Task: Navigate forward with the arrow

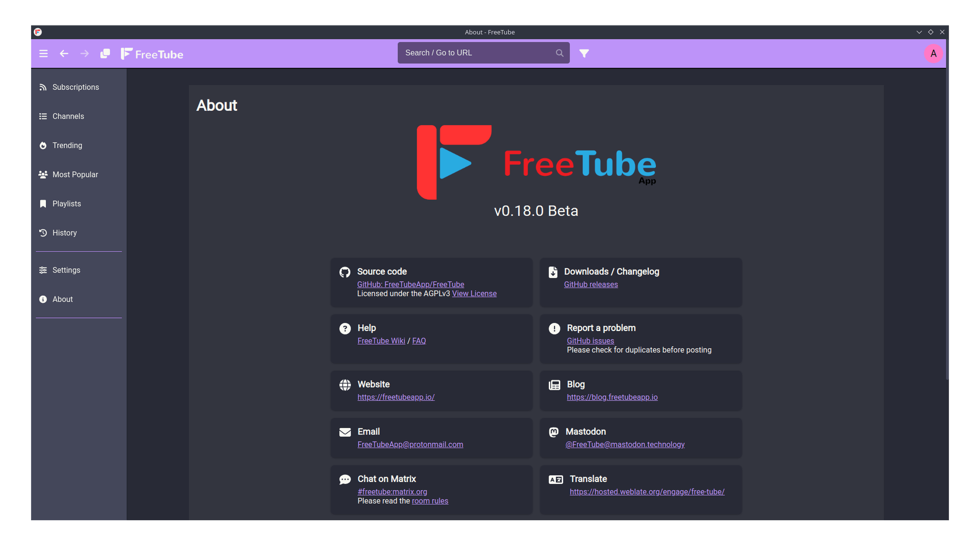Action: tap(85, 53)
